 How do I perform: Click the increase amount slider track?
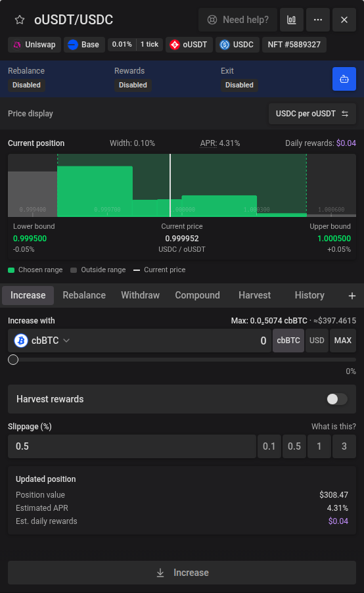pos(182,360)
